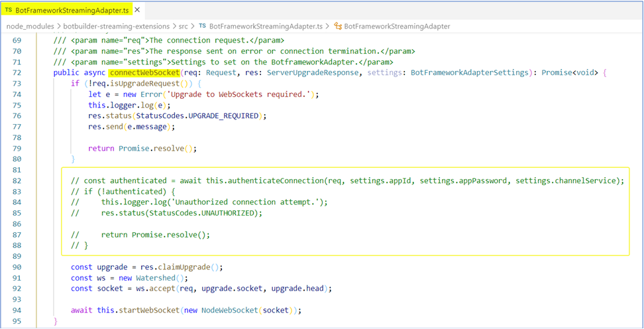Click the TS icon in the breadcrumb
The image size is (644, 329).
pos(203,26)
